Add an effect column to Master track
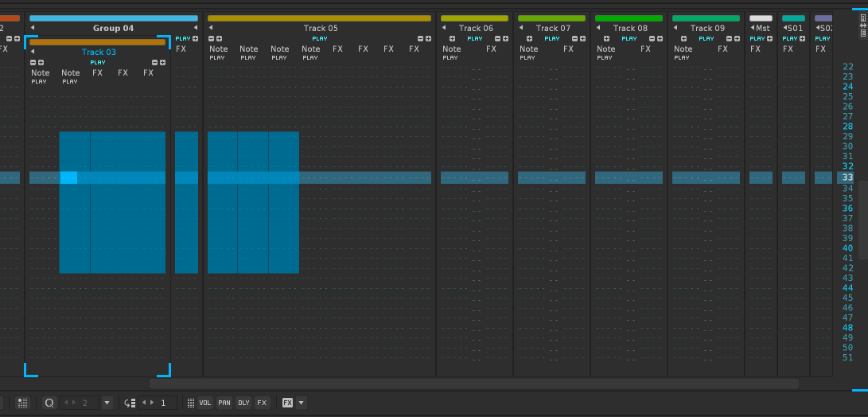Image resolution: width=868 pixels, height=417 pixels. pos(769,38)
